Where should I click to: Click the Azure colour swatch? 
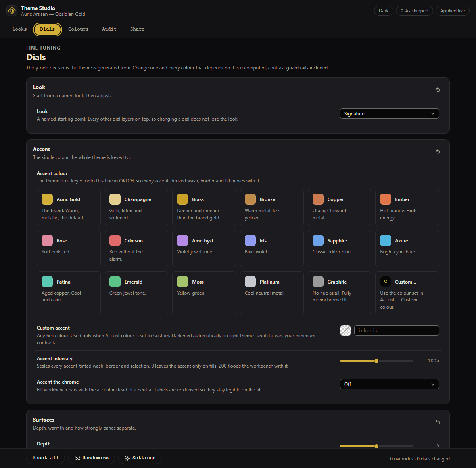pos(386,240)
